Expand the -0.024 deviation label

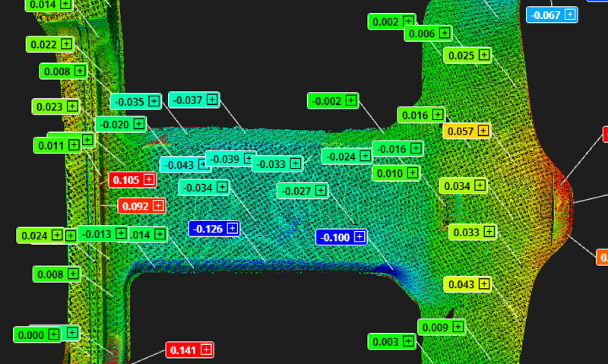click(366, 156)
